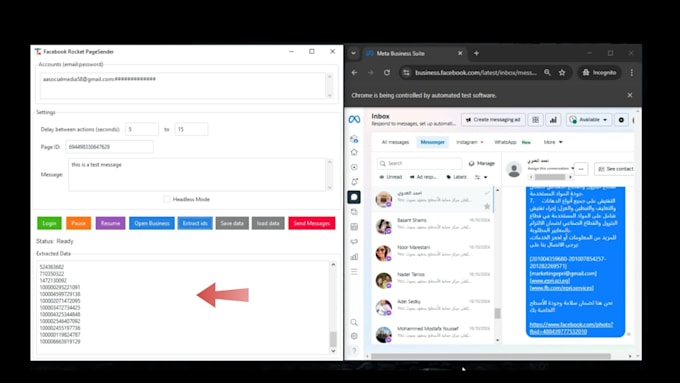Click the Create messaging ad button
The width and height of the screenshot is (680, 383).
pyautogui.click(x=493, y=120)
